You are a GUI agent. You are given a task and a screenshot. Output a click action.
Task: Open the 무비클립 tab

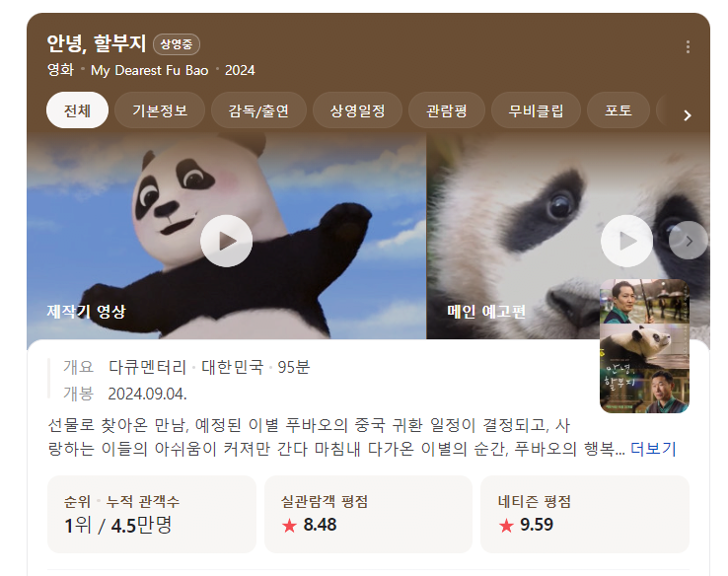[536, 110]
